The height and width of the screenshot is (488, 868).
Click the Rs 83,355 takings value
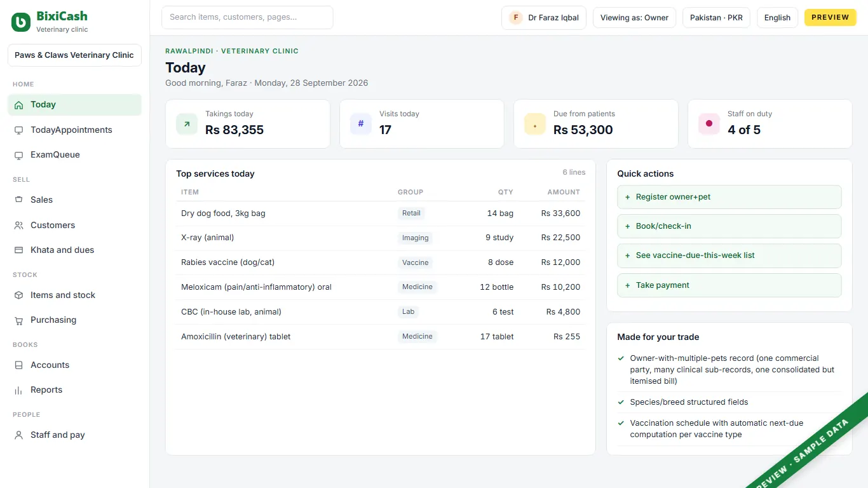click(x=234, y=130)
